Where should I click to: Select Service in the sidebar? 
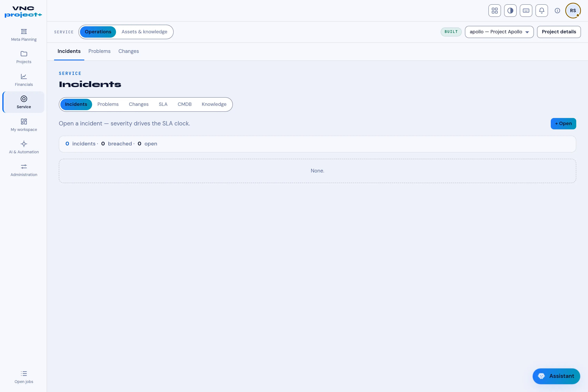(24, 102)
